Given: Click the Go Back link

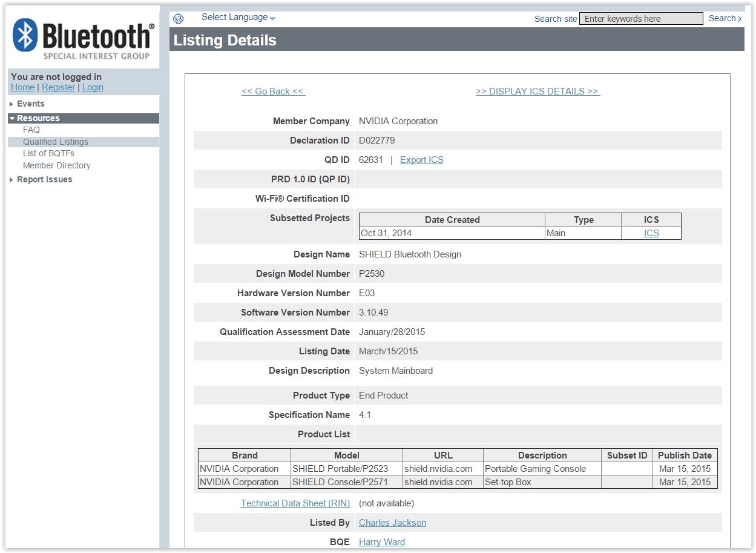Looking at the screenshot, I should coord(274,91).
